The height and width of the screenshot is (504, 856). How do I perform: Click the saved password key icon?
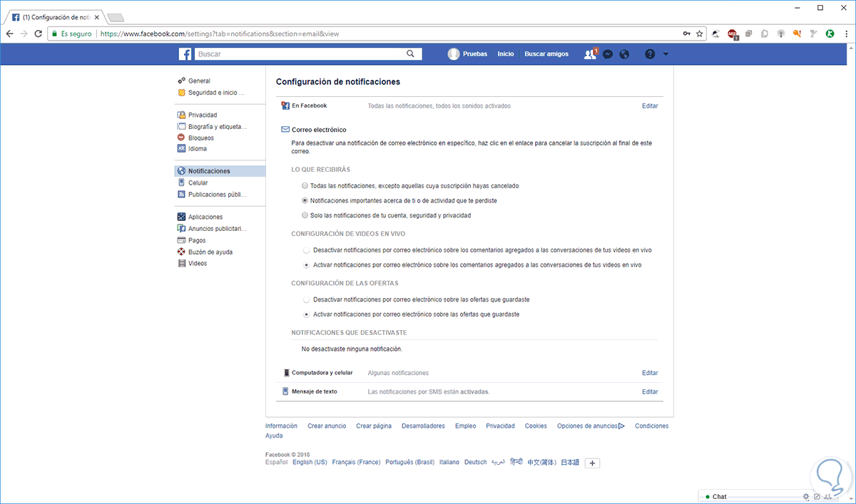coord(686,34)
